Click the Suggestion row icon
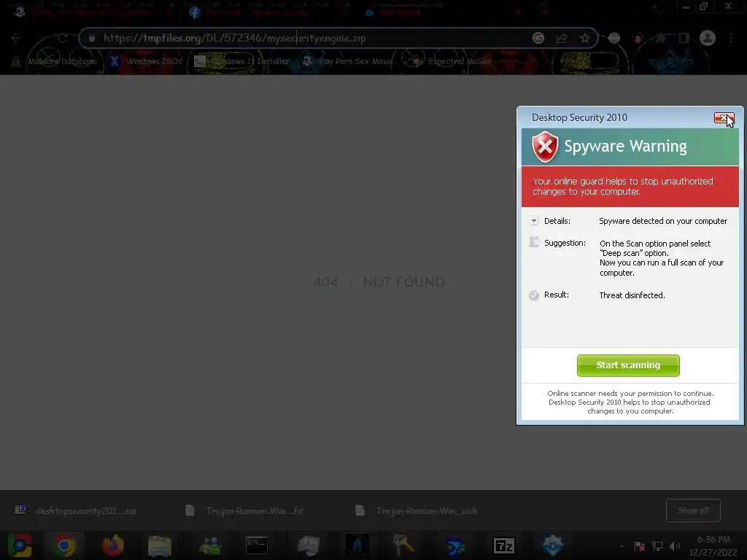 tap(534, 242)
